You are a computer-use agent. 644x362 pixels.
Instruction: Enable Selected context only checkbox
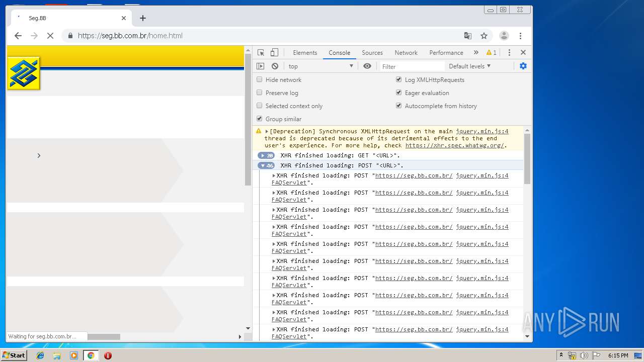pyautogui.click(x=260, y=106)
